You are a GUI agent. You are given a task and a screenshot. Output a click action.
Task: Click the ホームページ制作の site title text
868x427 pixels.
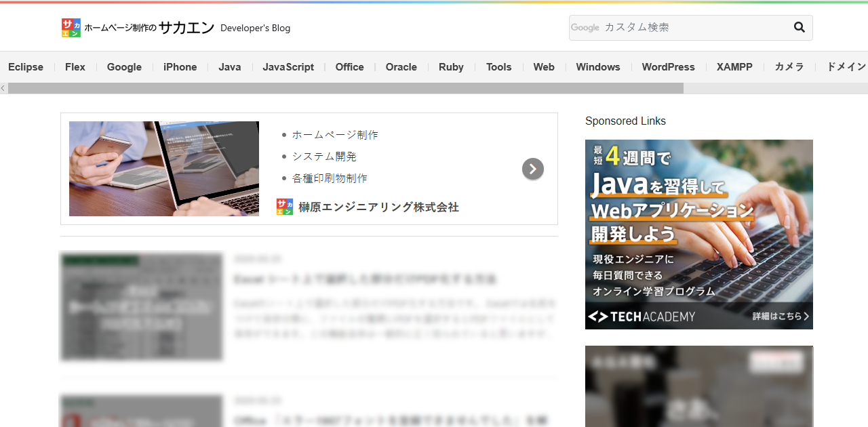click(120, 28)
